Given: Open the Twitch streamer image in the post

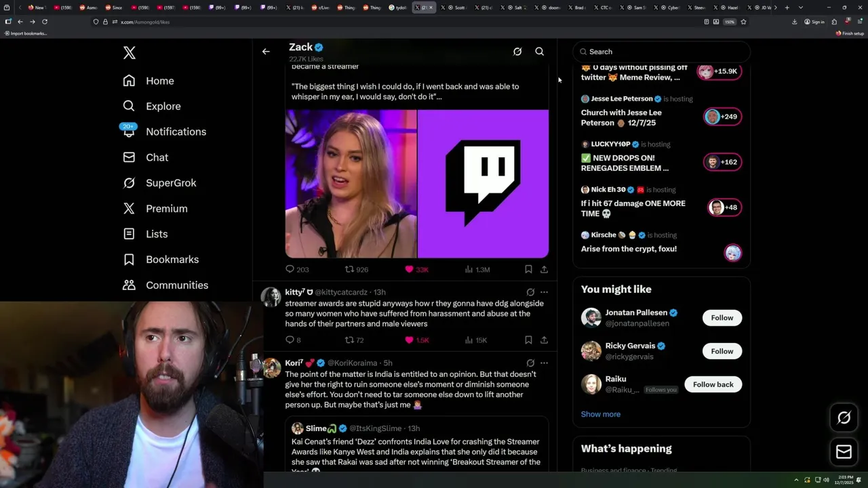Looking at the screenshot, I should point(417,184).
